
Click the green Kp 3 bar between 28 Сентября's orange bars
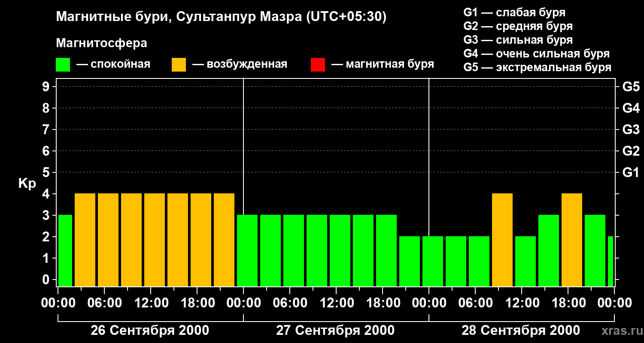549,250
